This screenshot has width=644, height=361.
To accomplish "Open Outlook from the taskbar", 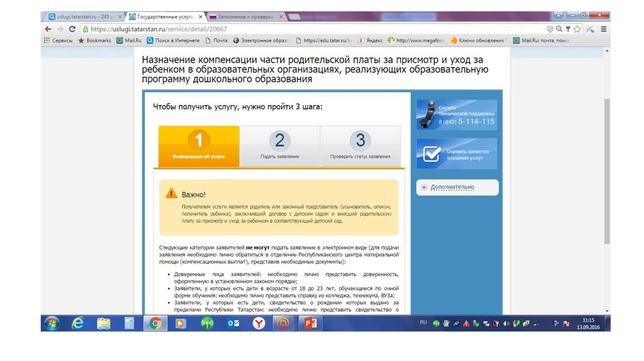I will click(233, 323).
